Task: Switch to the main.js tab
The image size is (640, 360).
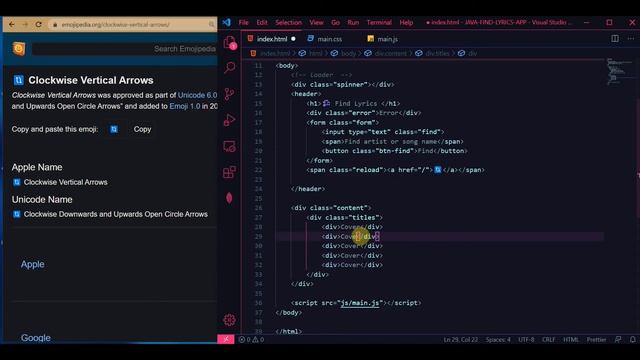Action: click(387, 39)
